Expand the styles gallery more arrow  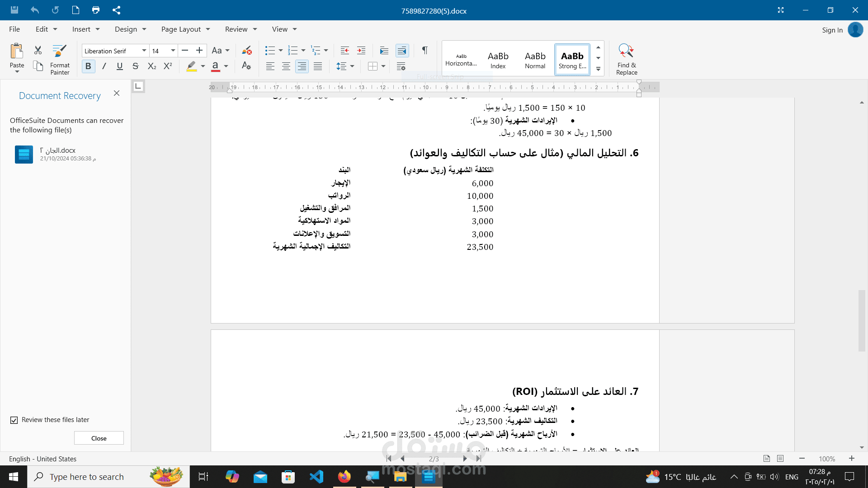598,69
